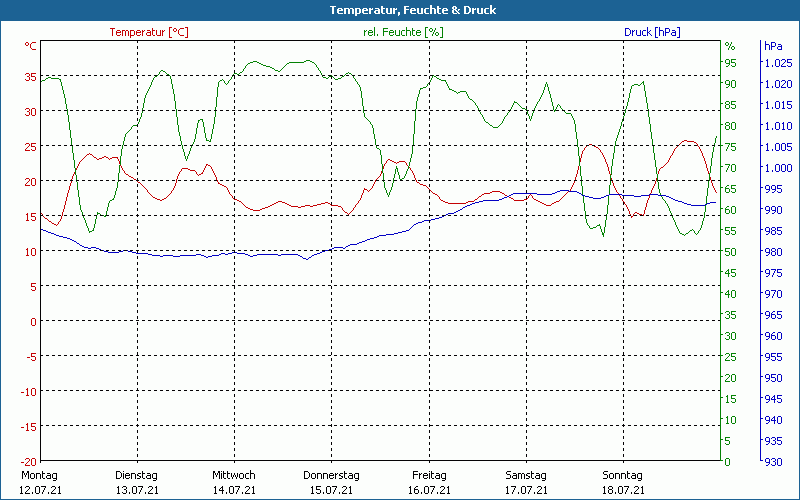Viewport: 800px width, 500px height.
Task: Click the date label 17.07.21
Action: [x=526, y=490]
